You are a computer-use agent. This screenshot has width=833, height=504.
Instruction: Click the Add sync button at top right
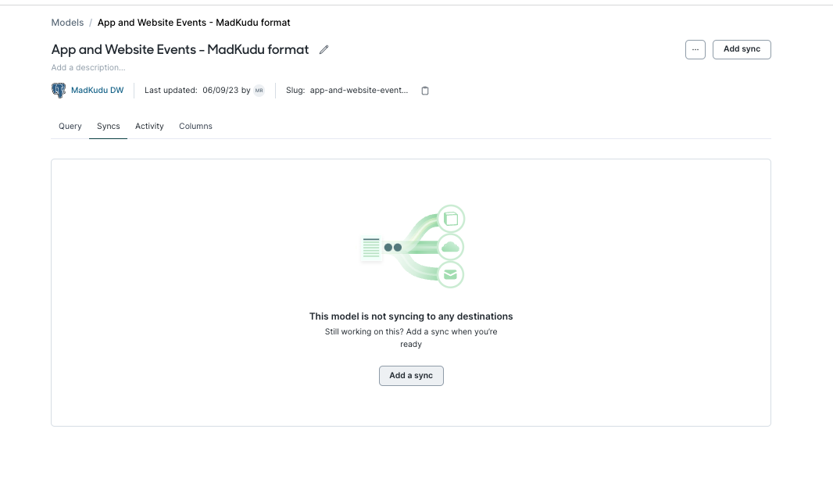point(742,49)
